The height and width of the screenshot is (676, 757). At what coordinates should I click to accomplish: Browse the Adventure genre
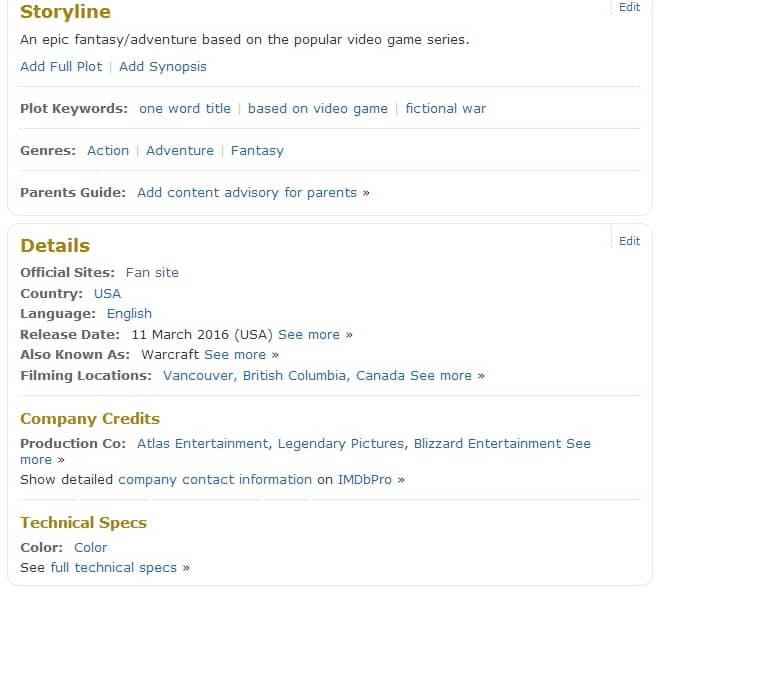click(180, 151)
